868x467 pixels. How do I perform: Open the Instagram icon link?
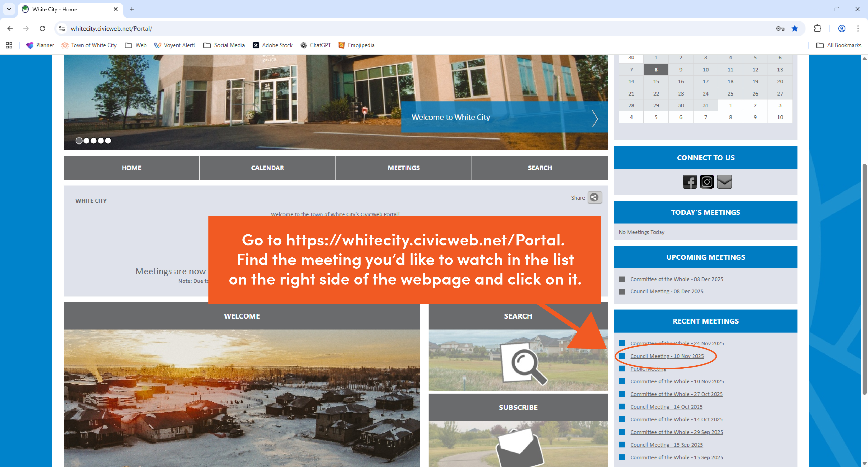pyautogui.click(x=707, y=182)
